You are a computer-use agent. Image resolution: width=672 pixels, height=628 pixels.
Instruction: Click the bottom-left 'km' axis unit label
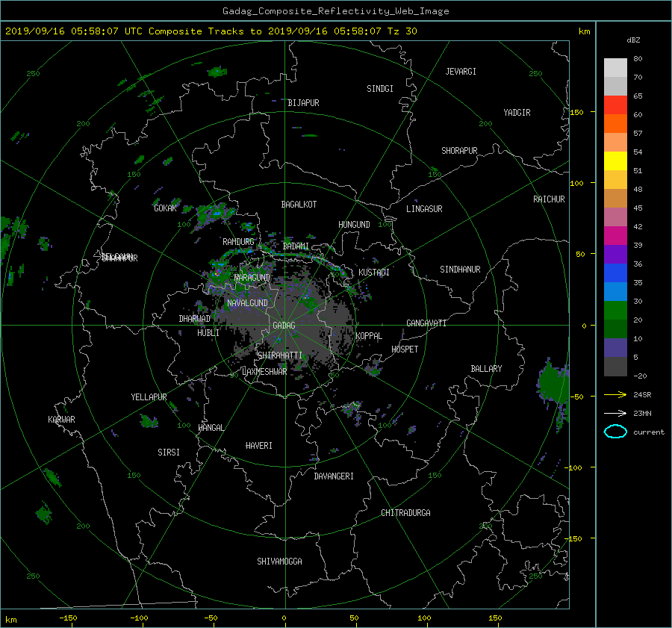pyautogui.click(x=10, y=620)
